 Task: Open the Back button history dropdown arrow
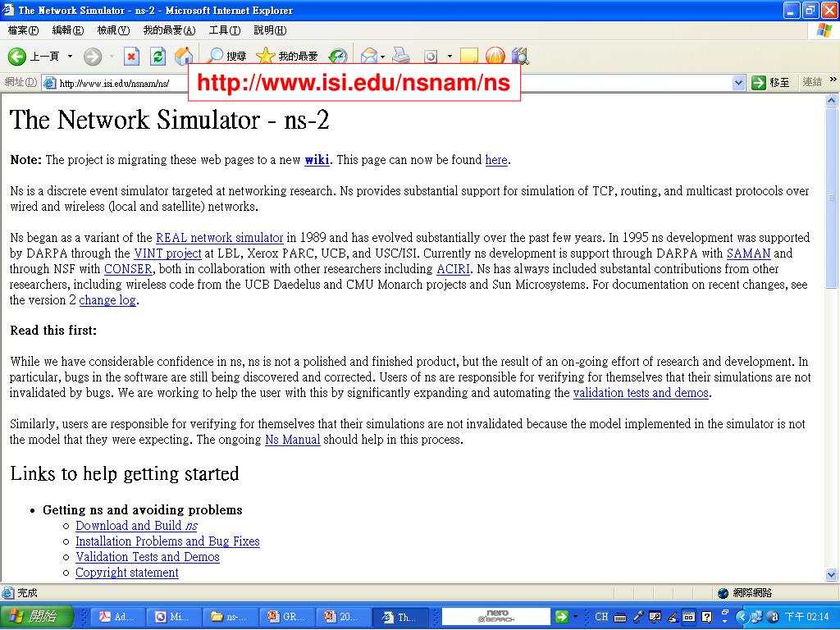70,57
